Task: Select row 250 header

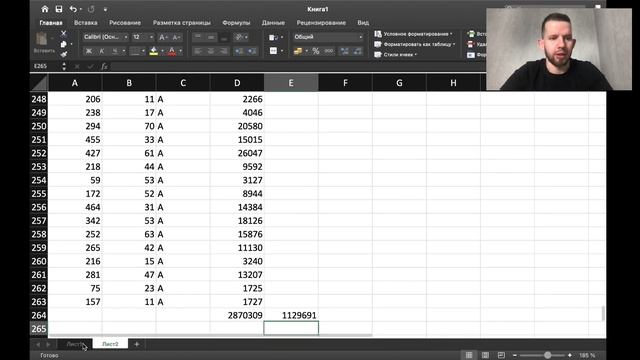Action: 39,126
